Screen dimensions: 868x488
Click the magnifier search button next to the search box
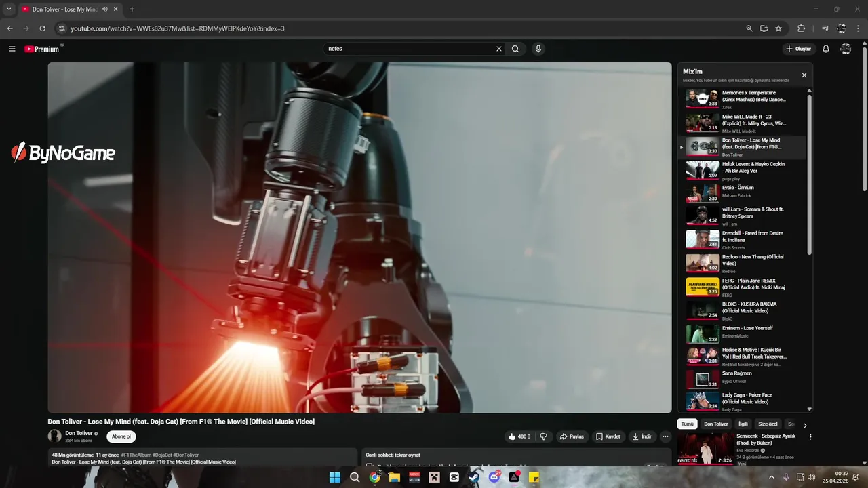pyautogui.click(x=515, y=49)
